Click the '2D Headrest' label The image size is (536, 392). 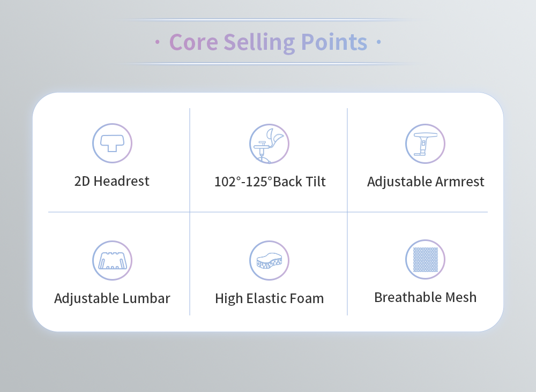click(x=112, y=181)
